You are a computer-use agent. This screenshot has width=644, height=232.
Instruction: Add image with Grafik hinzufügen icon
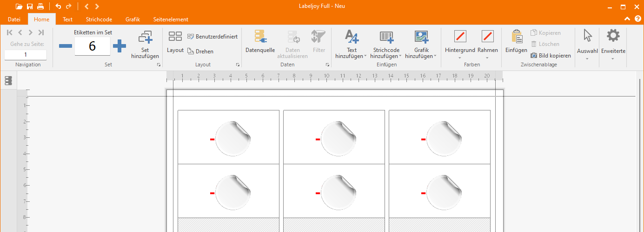[x=421, y=37]
